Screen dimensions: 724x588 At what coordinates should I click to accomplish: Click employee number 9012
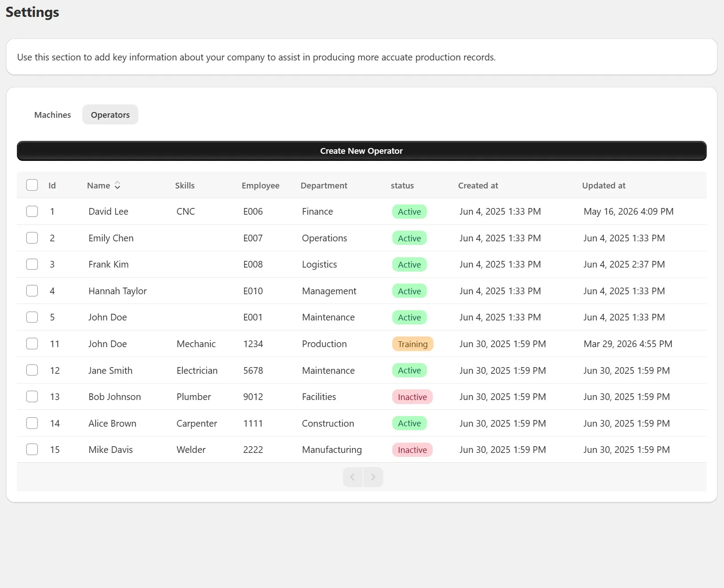(x=253, y=397)
